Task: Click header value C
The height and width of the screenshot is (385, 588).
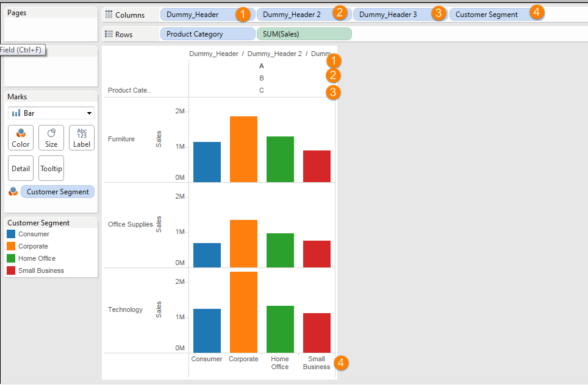Action: pyautogui.click(x=262, y=90)
